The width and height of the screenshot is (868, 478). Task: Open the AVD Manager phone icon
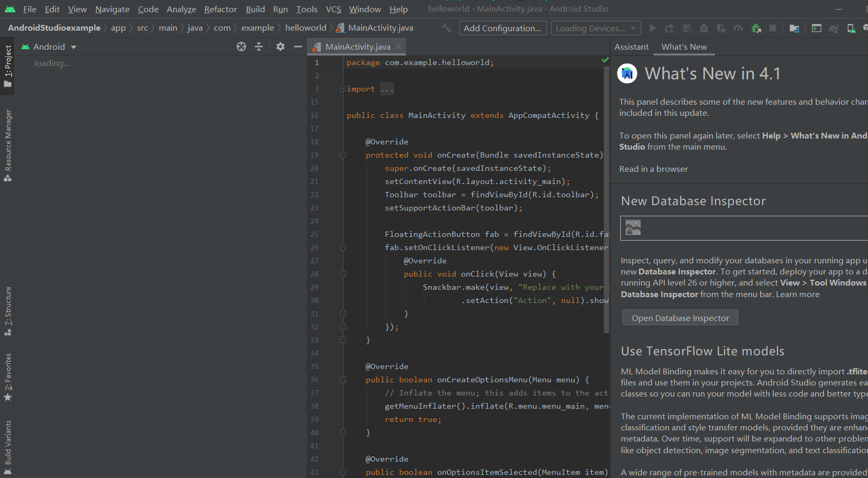click(851, 28)
